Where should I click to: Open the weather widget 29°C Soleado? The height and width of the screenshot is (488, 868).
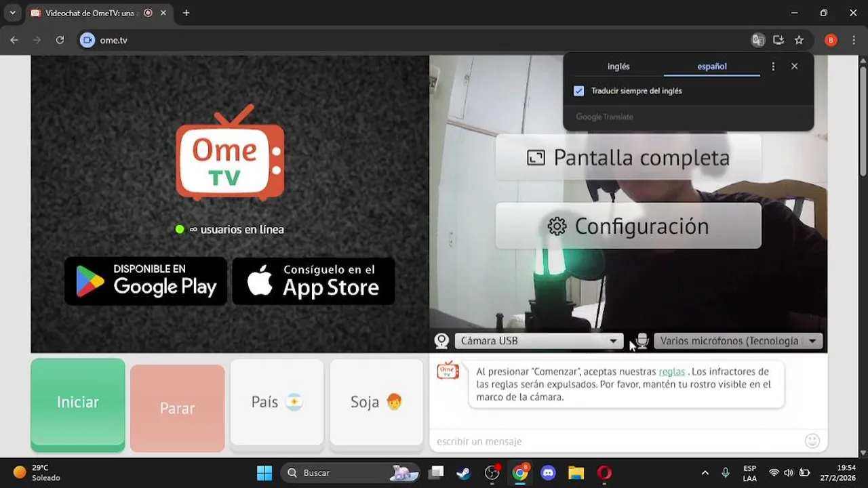coord(37,472)
